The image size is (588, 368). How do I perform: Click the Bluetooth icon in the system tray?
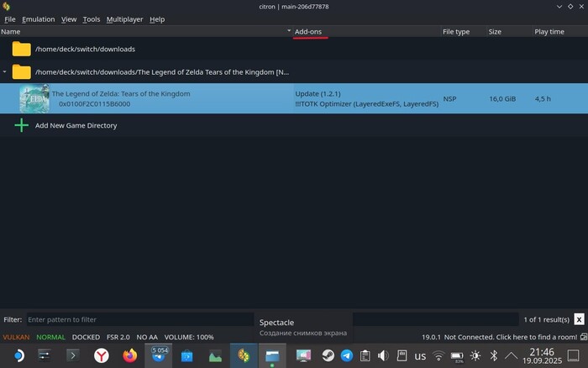tap(494, 355)
